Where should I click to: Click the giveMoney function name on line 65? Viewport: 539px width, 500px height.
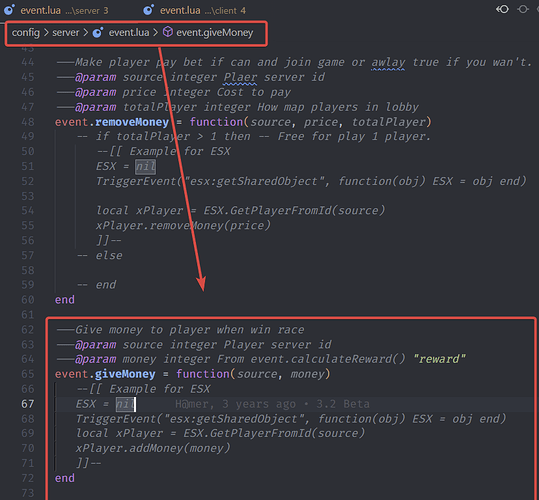pyautogui.click(x=125, y=374)
